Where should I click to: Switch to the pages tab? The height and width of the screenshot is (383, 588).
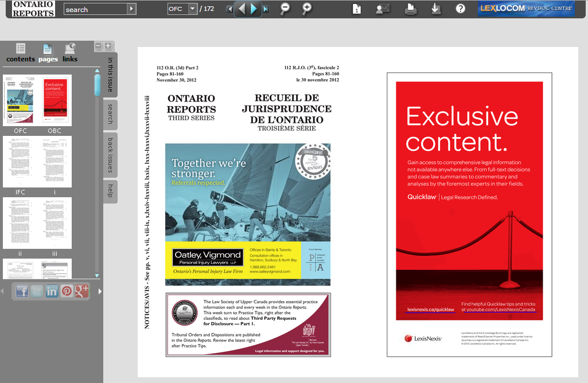pyautogui.click(x=48, y=53)
